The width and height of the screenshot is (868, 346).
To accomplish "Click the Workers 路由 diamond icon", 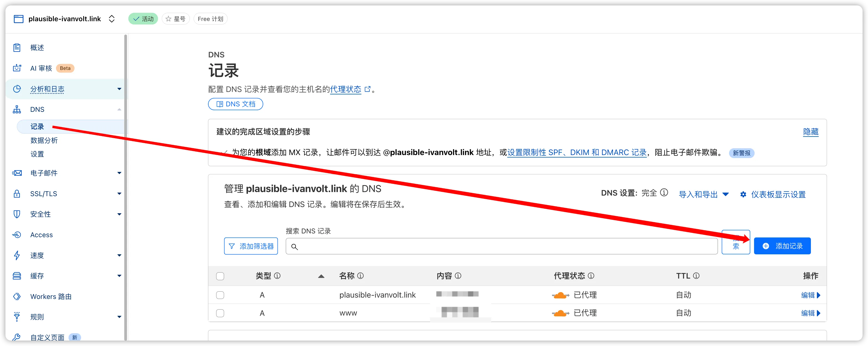I will [x=17, y=296].
